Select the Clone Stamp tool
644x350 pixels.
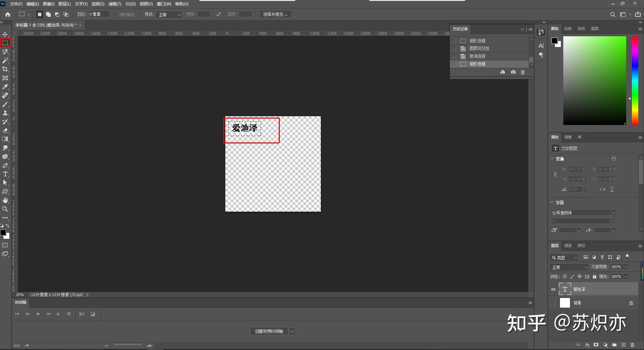5,113
